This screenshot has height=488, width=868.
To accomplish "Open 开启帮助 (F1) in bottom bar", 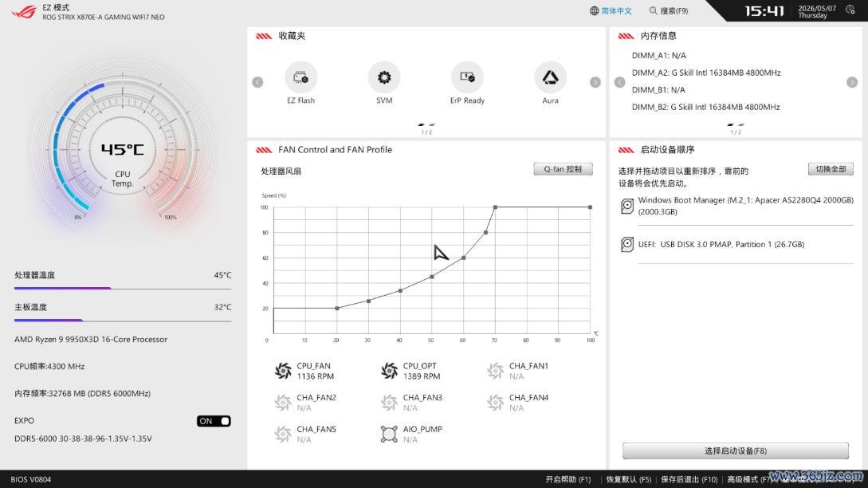I will click(x=568, y=479).
